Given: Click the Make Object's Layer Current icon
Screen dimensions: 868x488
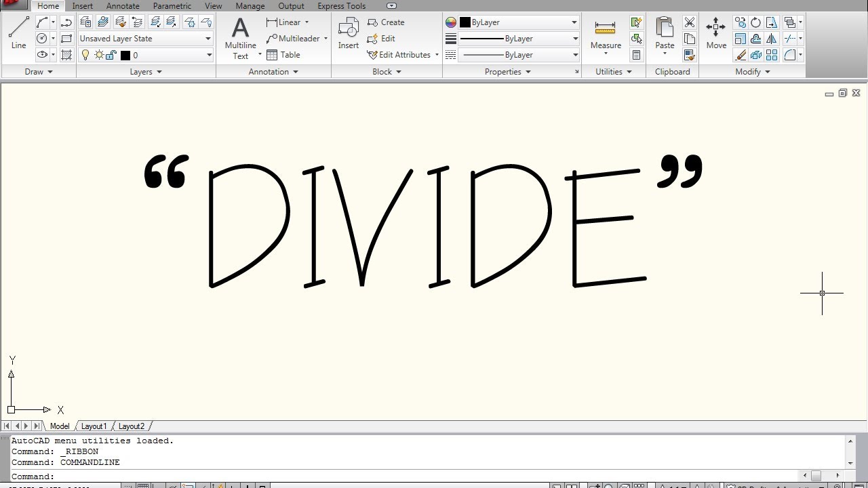Looking at the screenshot, I should pyautogui.click(x=103, y=22).
